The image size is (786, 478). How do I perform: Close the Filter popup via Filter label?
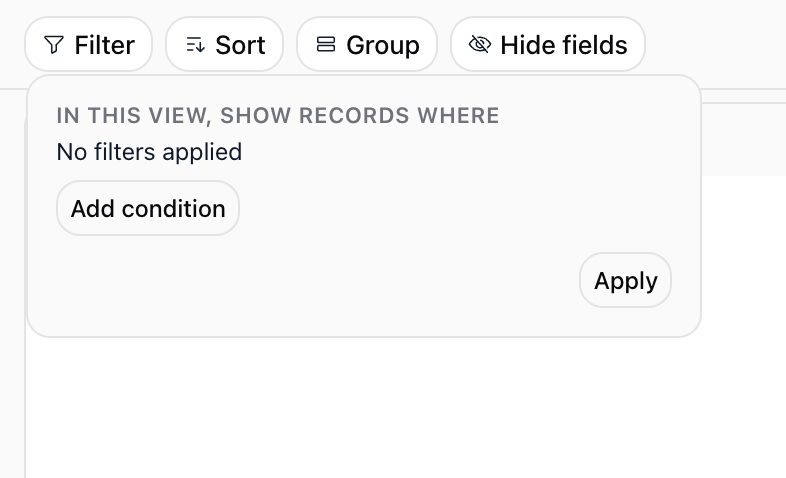tap(104, 45)
